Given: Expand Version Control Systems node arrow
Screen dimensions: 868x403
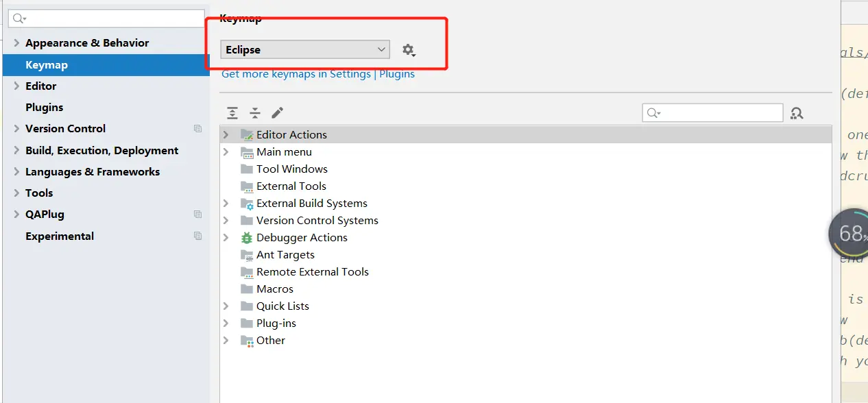Looking at the screenshot, I should click(226, 220).
